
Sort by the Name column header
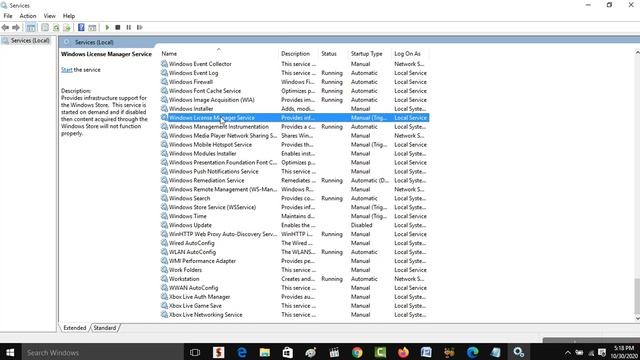218,53
